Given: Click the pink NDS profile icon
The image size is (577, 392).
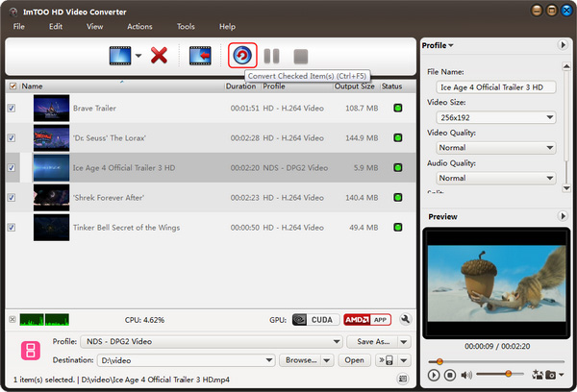Looking at the screenshot, I should coord(31,350).
